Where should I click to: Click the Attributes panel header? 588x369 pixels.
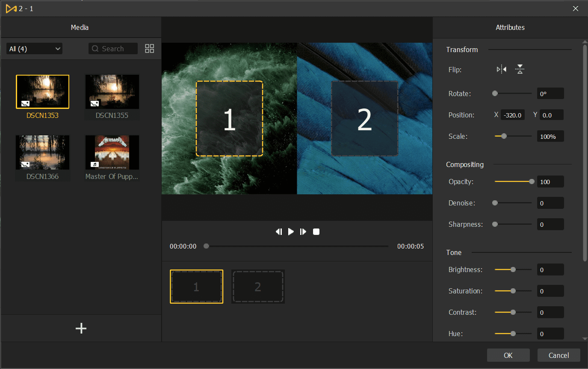[510, 27]
